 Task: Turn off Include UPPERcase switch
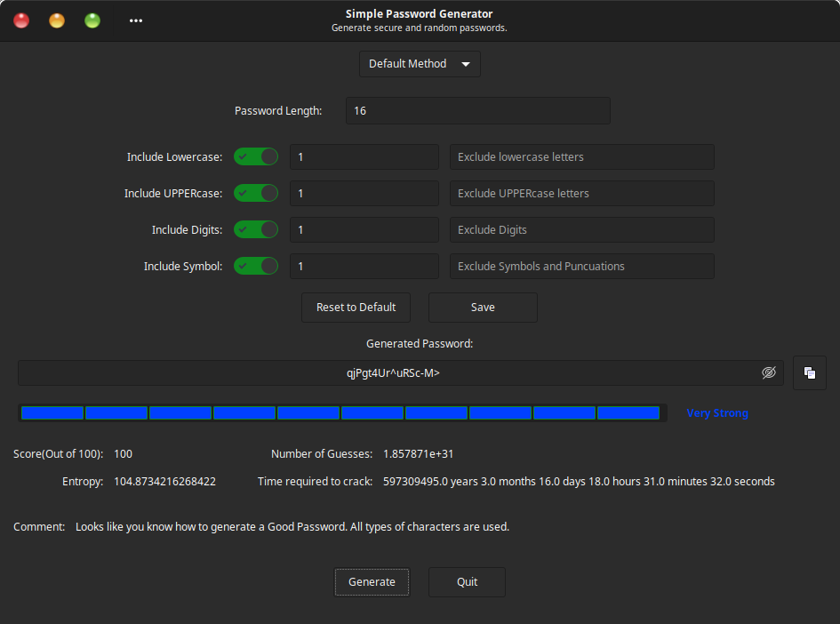pos(256,194)
